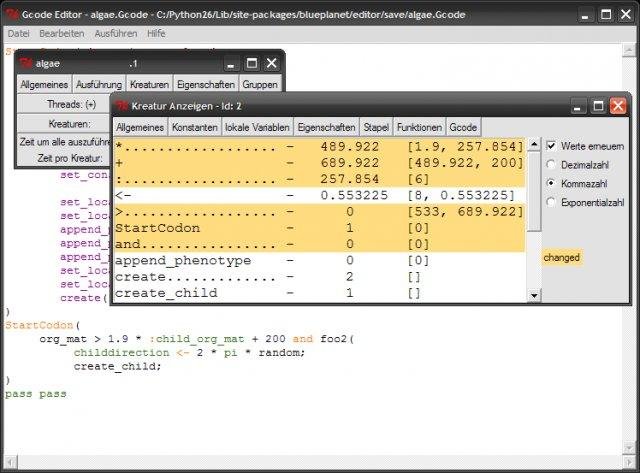Click value 689.922 in the '+' row

pyautogui.click(x=350, y=163)
